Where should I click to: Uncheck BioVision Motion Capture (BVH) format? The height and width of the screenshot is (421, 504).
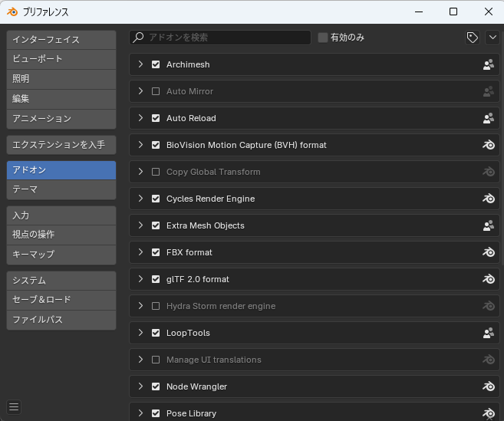coord(156,145)
